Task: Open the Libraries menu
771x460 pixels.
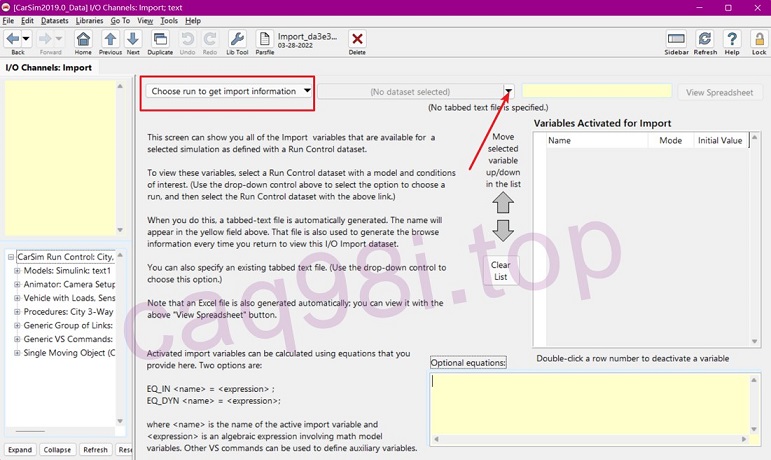Action: click(89, 21)
